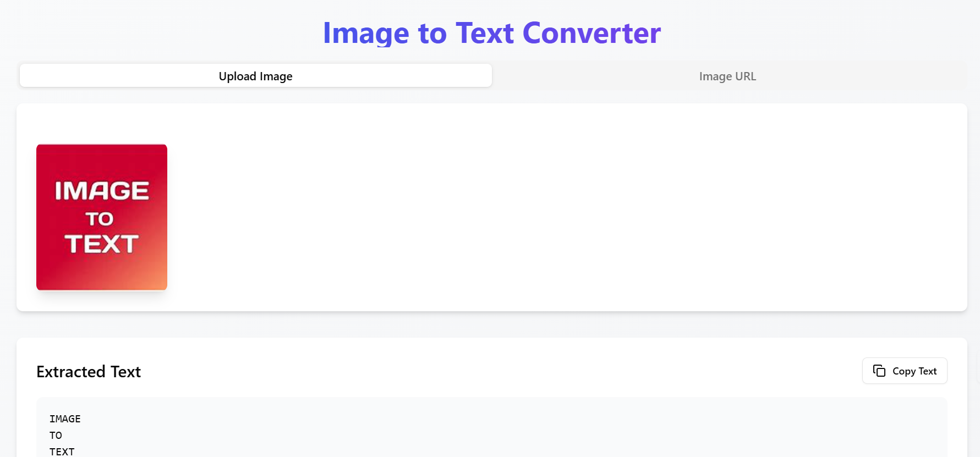This screenshot has height=457, width=980.
Task: Switch to the Upload Image tab
Action: pyautogui.click(x=256, y=76)
